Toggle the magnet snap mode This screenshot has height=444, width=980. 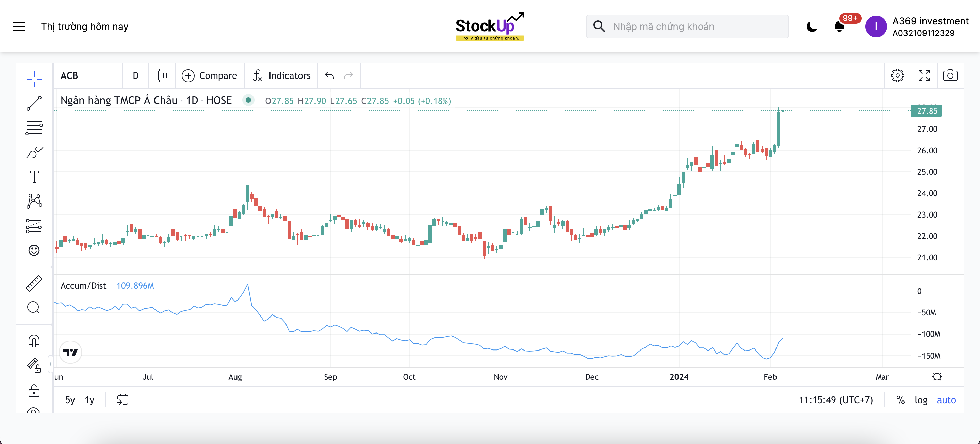pyautogui.click(x=34, y=341)
